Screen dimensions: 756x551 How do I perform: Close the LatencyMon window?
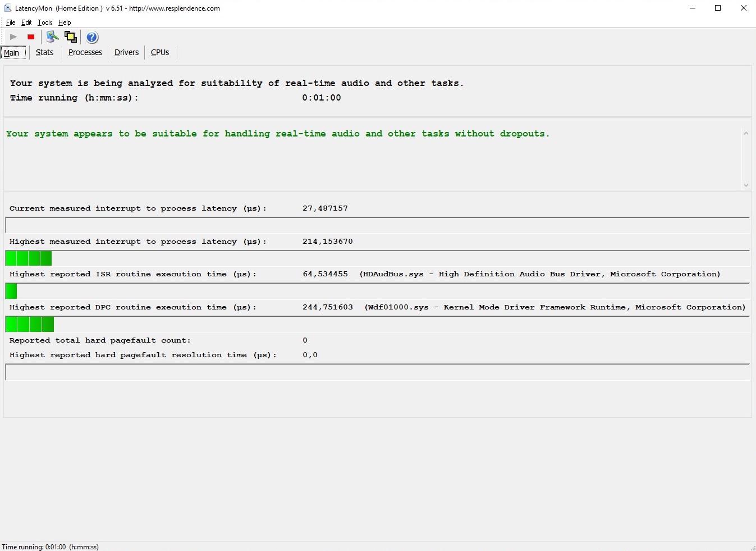click(x=744, y=8)
